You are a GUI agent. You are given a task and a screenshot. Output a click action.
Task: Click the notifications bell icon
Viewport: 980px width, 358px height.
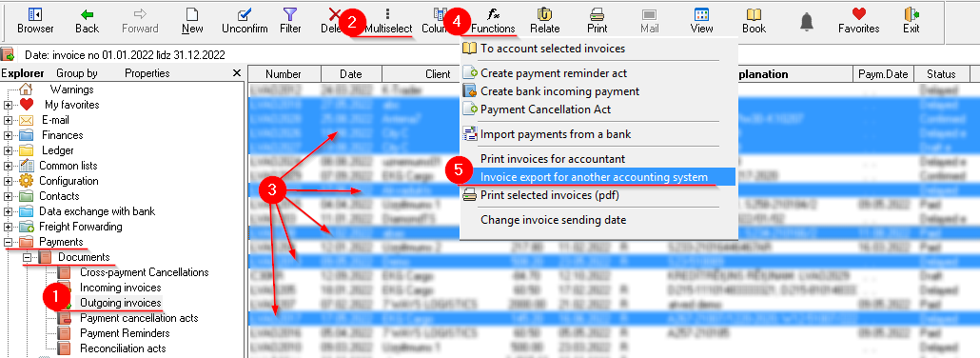click(x=806, y=22)
